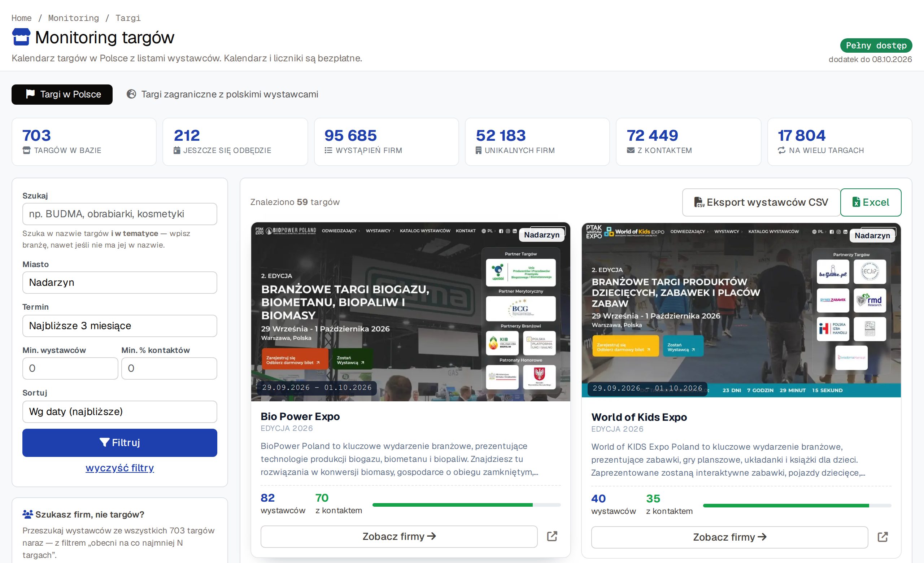The height and width of the screenshot is (563, 924).
Task: Click the flag icon in Targi w Polsce
Action: tap(30, 94)
